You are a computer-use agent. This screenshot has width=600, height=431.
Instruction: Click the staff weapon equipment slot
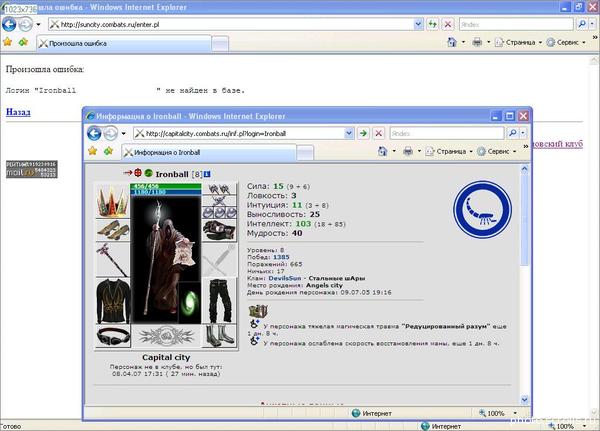112,260
